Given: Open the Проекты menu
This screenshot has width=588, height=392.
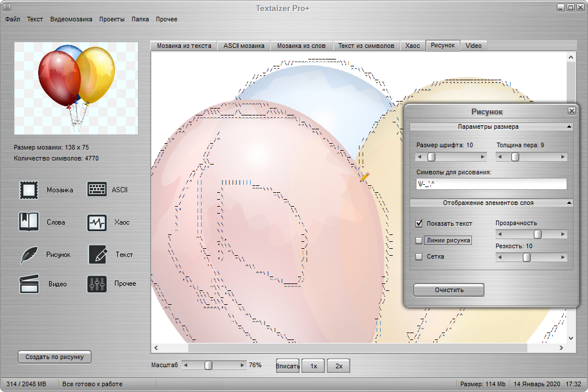Looking at the screenshot, I should [111, 19].
